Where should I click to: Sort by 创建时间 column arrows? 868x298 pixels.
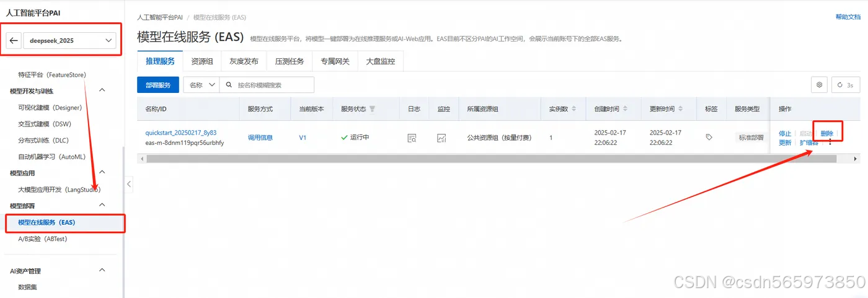625,109
